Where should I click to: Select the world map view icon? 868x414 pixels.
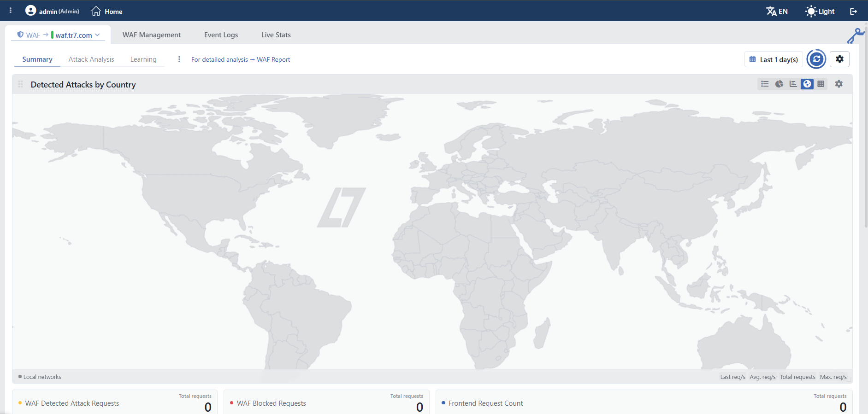point(807,84)
